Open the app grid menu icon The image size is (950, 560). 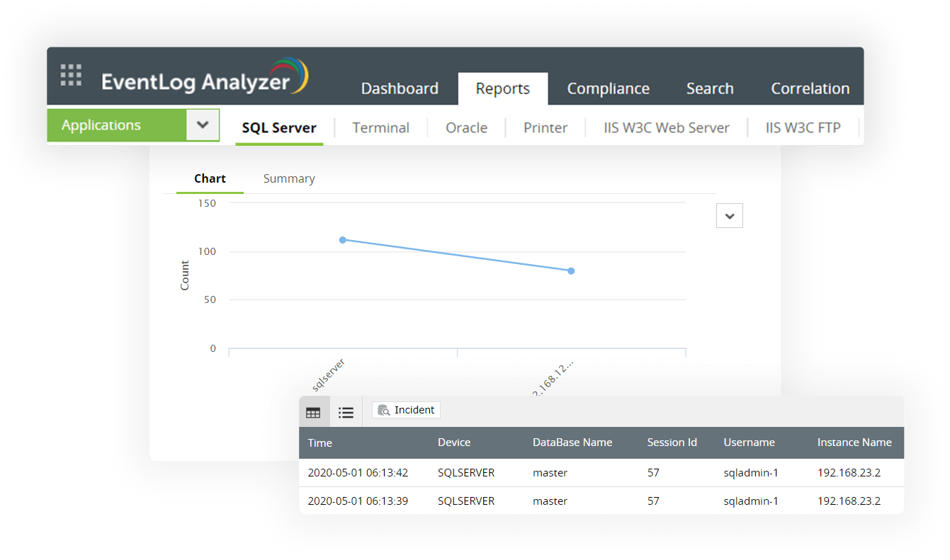click(x=71, y=75)
